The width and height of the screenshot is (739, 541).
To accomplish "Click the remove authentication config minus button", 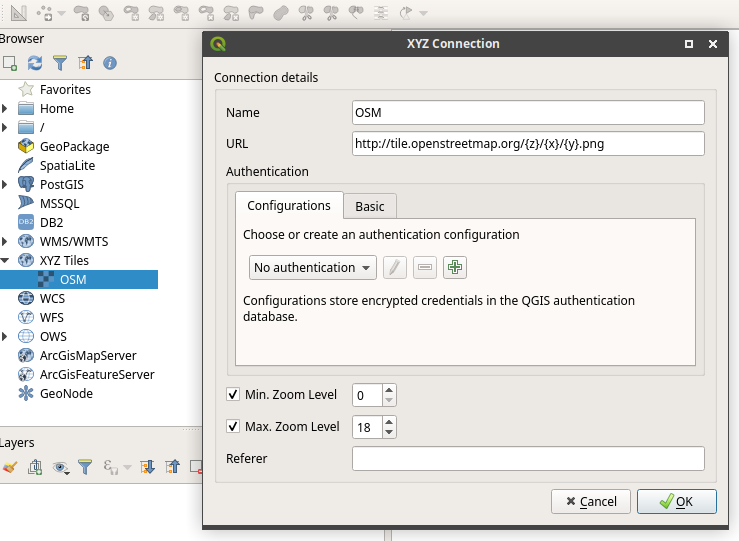I will coord(425,267).
